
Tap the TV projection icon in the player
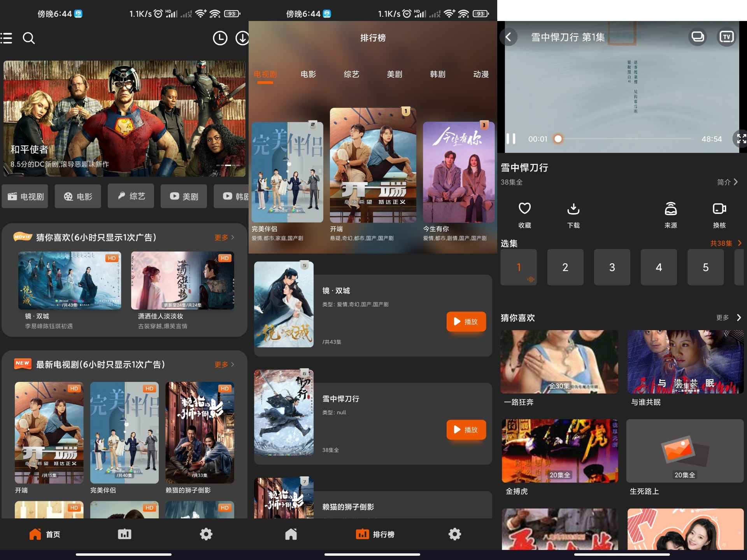pyautogui.click(x=727, y=37)
